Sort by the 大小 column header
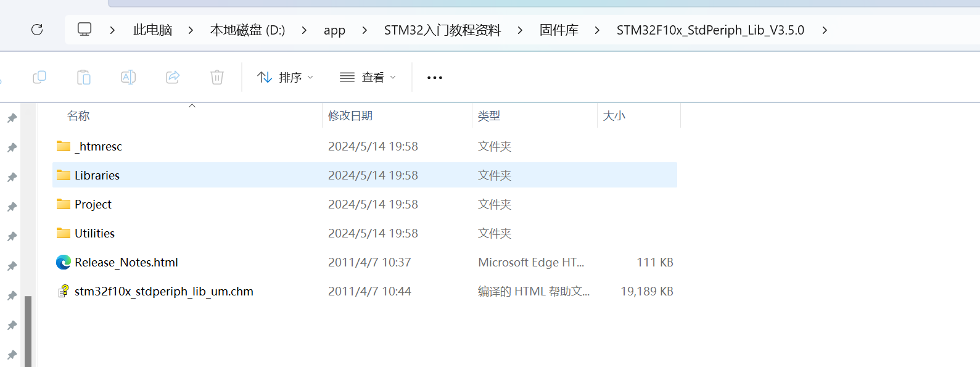 [614, 116]
